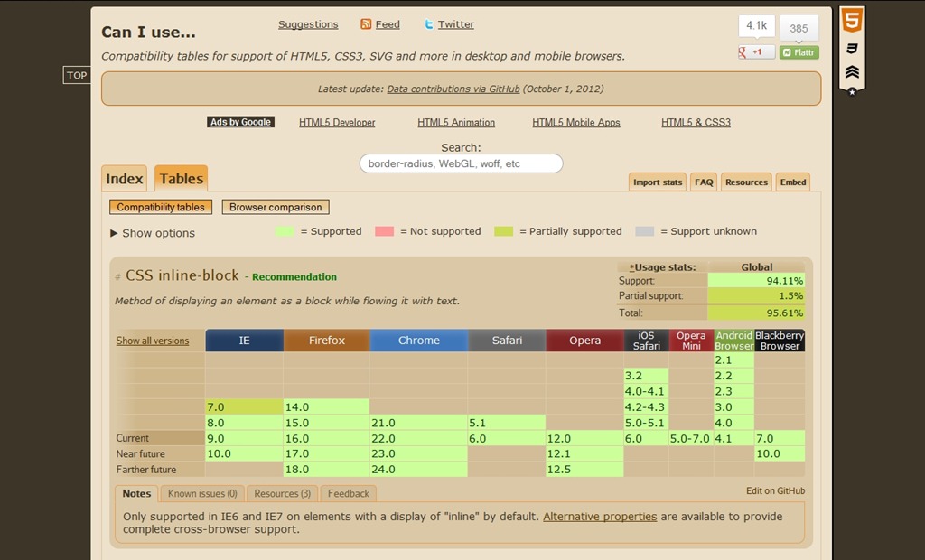The image size is (925, 560).
Task: Open the Suggestions link
Action: coord(308,24)
